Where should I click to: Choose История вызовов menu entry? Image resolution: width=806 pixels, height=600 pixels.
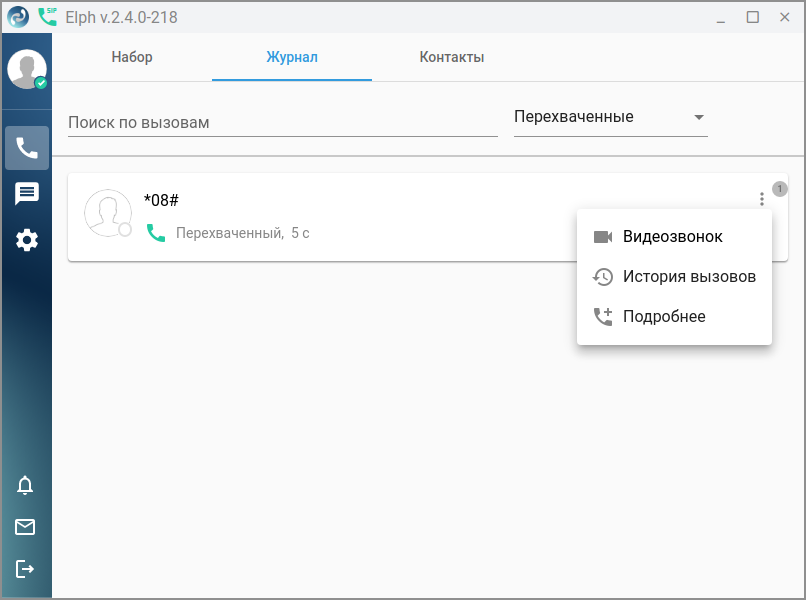tap(688, 277)
